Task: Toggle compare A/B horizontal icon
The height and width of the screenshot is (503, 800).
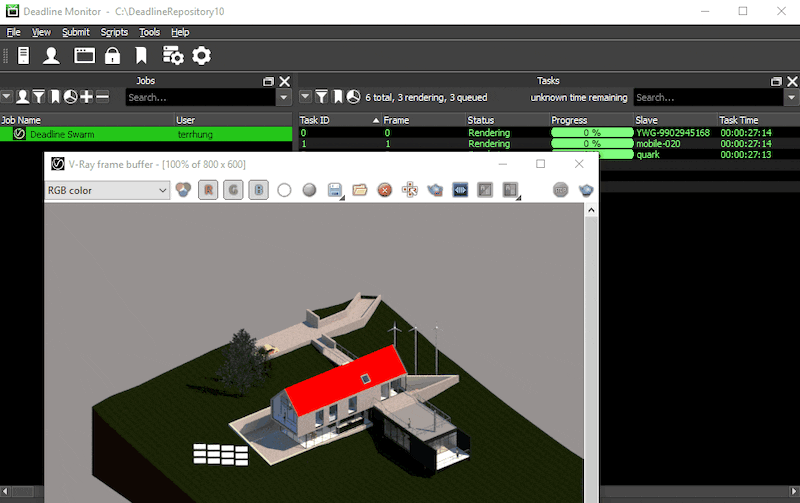Action: click(485, 190)
